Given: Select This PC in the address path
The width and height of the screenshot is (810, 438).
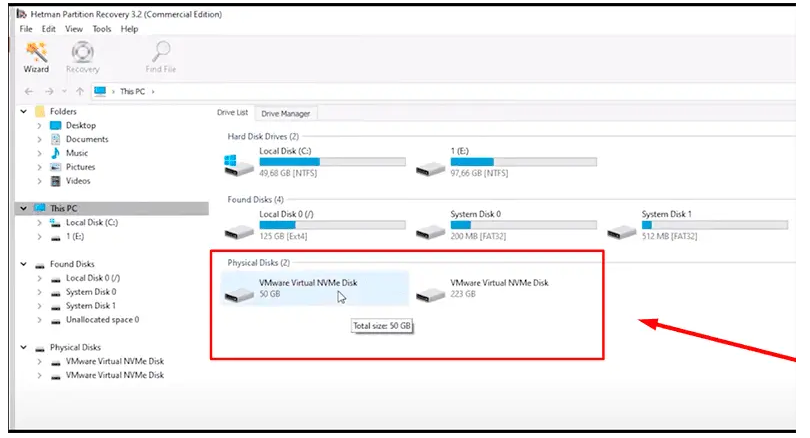Looking at the screenshot, I should coord(132,91).
